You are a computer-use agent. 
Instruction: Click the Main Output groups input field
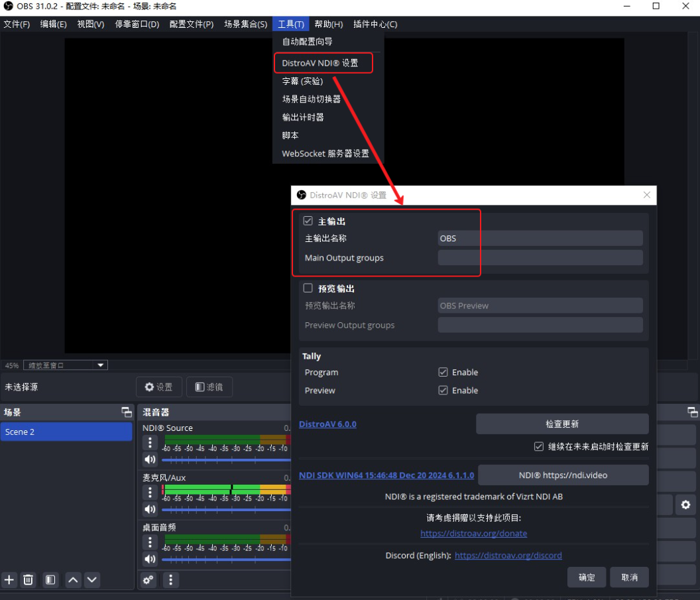coord(540,258)
